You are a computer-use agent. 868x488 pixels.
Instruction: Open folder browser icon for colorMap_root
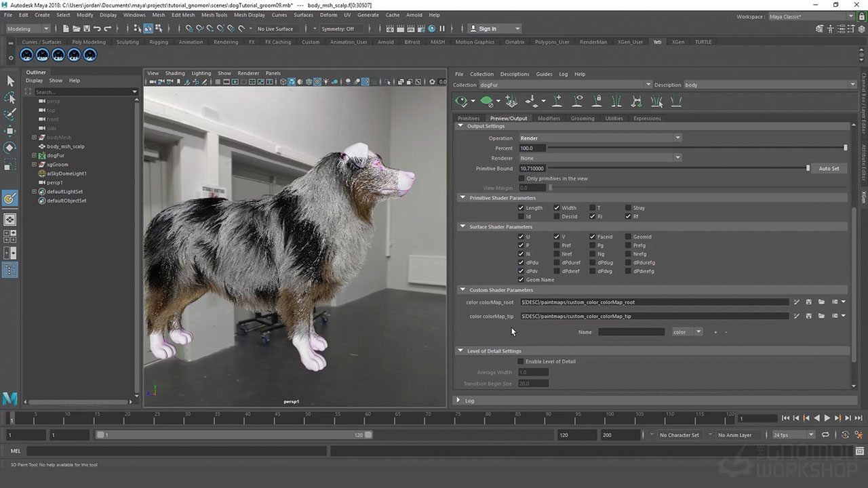pos(821,302)
